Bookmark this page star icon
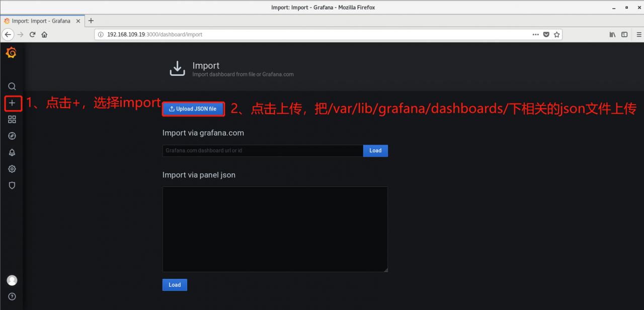 (556, 35)
